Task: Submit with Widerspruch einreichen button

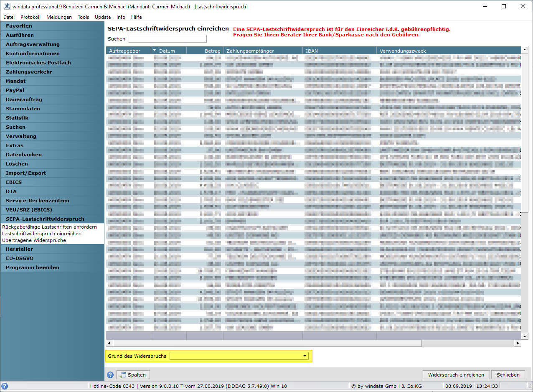Action: coord(456,375)
